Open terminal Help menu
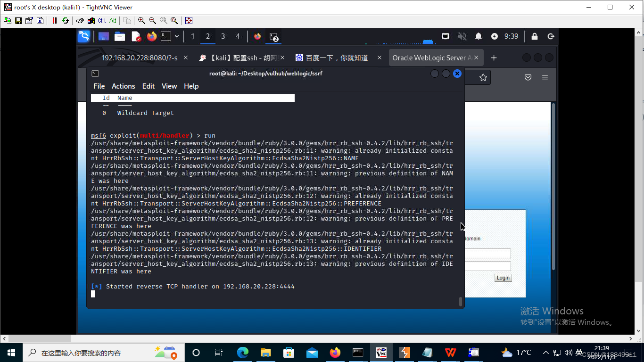Screen dimensions: 644x362 [191, 86]
